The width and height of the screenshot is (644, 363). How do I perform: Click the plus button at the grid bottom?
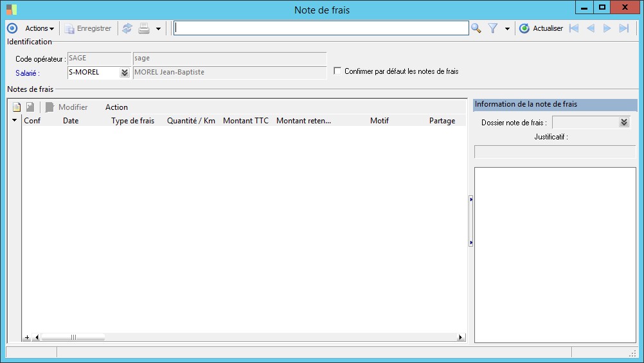(27, 337)
